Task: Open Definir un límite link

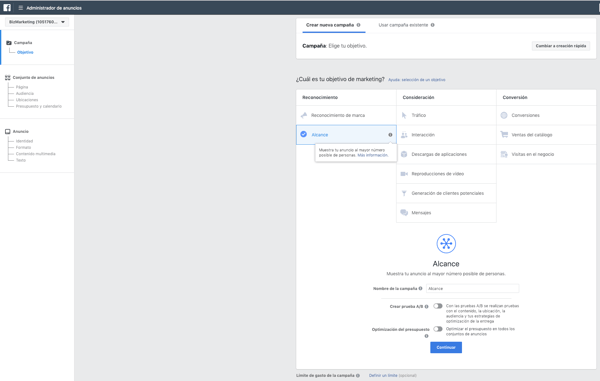Action: pyautogui.click(x=383, y=376)
